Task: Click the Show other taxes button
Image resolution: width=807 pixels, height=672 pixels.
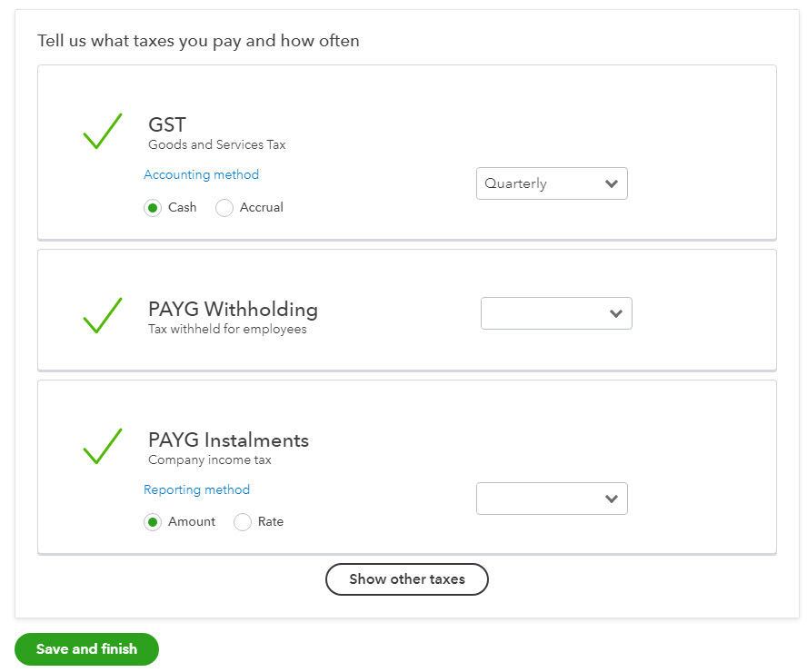Action: tap(406, 579)
